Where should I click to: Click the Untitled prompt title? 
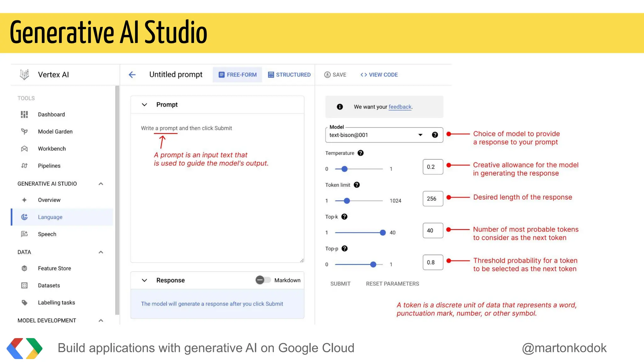[x=176, y=74]
